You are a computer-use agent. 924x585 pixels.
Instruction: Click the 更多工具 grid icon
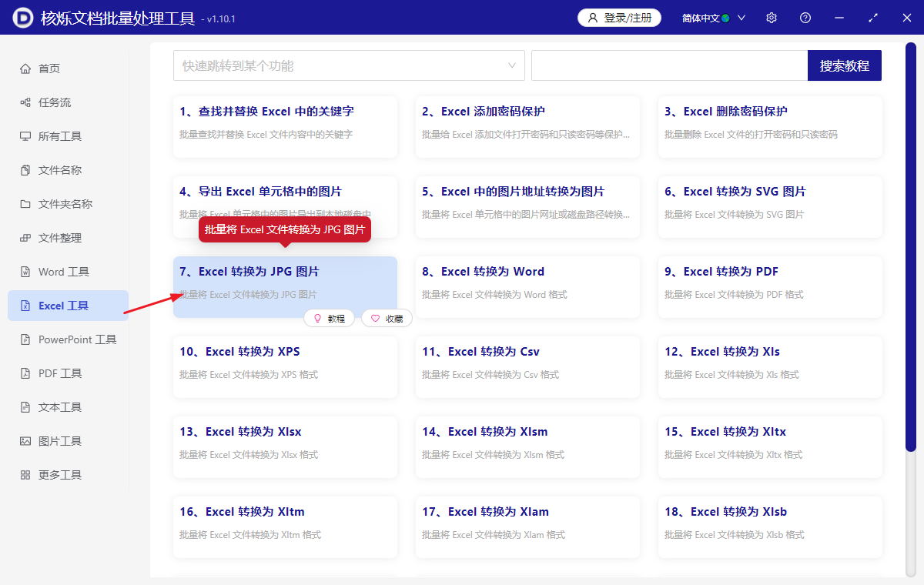25,475
